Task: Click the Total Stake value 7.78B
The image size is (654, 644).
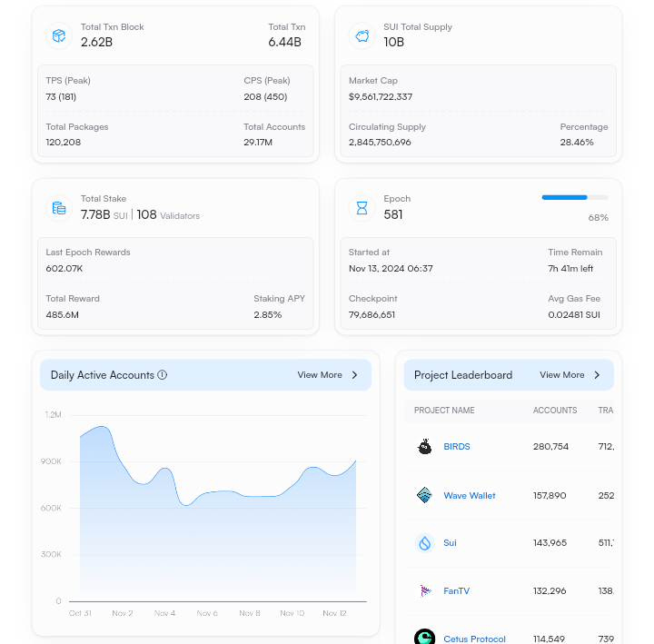Action: click(x=95, y=214)
